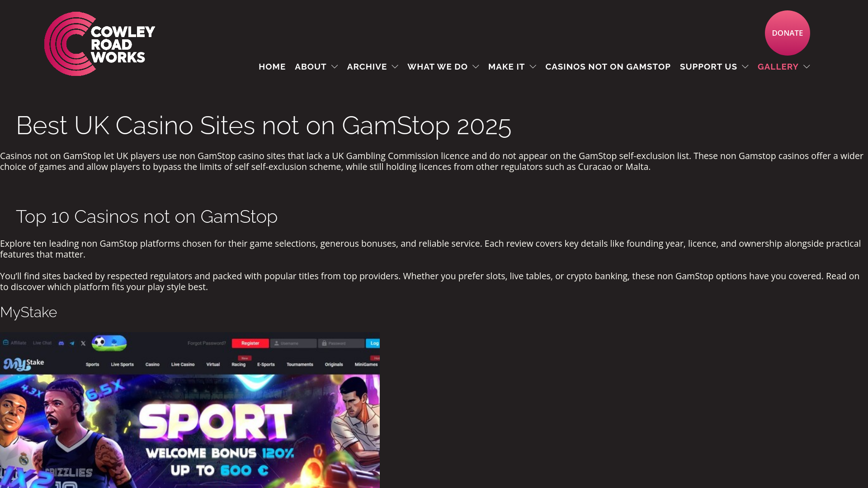This screenshot has width=868, height=488.
Task: Expand the What We Do chevron
Action: coord(476,67)
